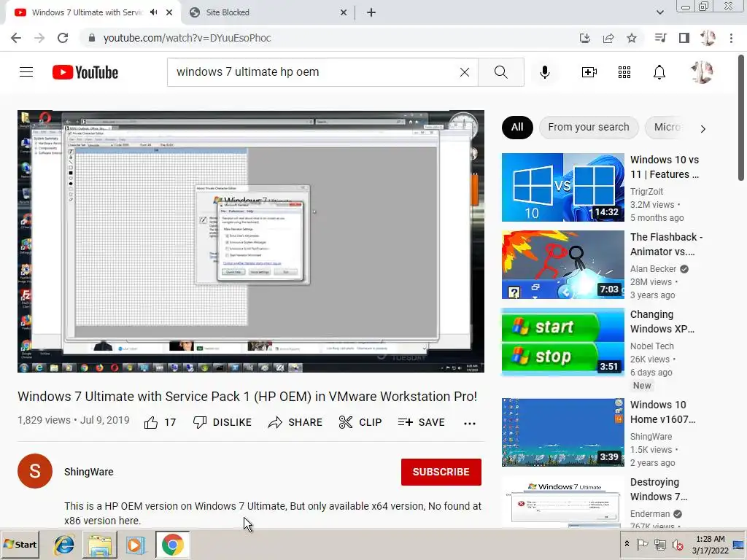Click the video player

point(251,241)
